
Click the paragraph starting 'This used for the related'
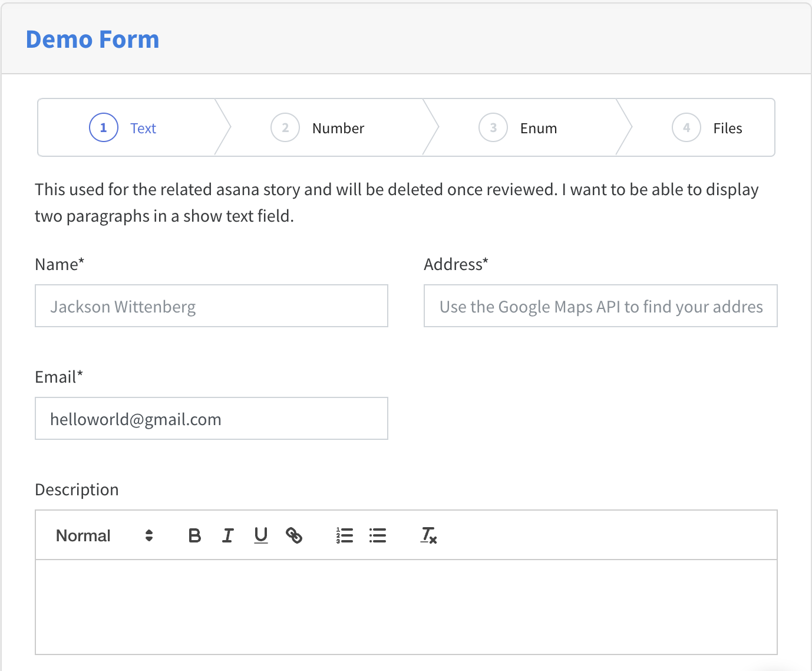pyautogui.click(x=397, y=203)
